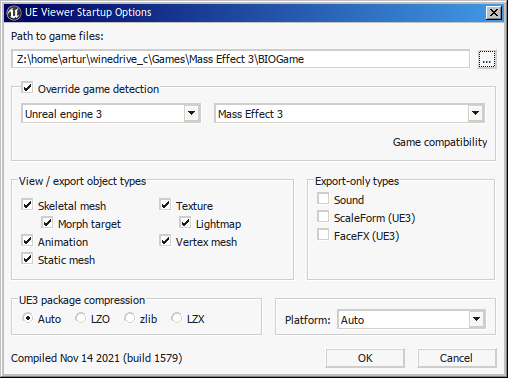Uncheck the Animation checkbox
Viewport: 508px width, 378px height.
(x=27, y=240)
